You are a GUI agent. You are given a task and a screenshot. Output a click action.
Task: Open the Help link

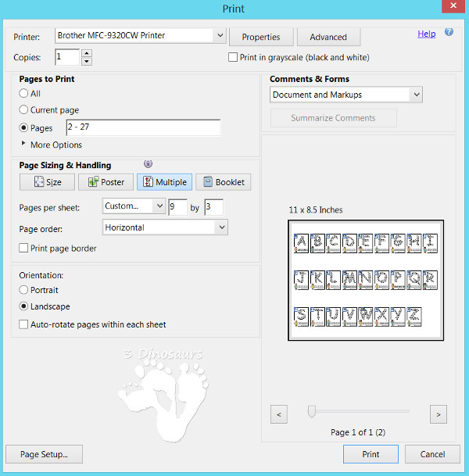click(426, 34)
